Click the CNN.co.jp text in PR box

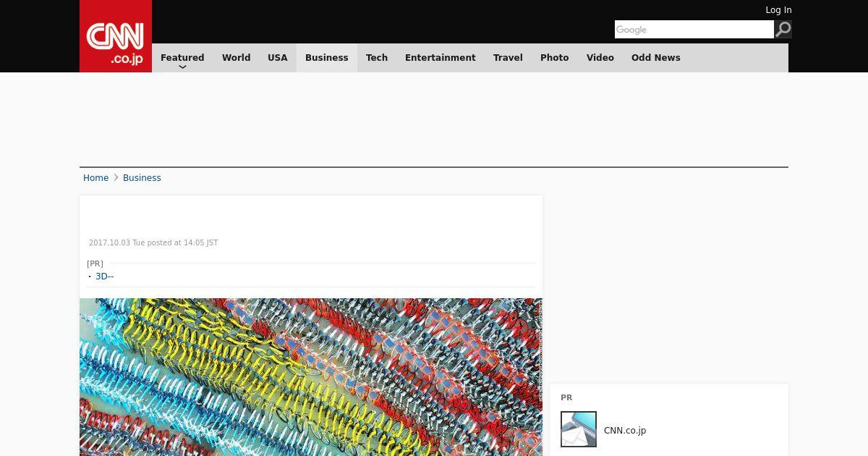(x=625, y=431)
